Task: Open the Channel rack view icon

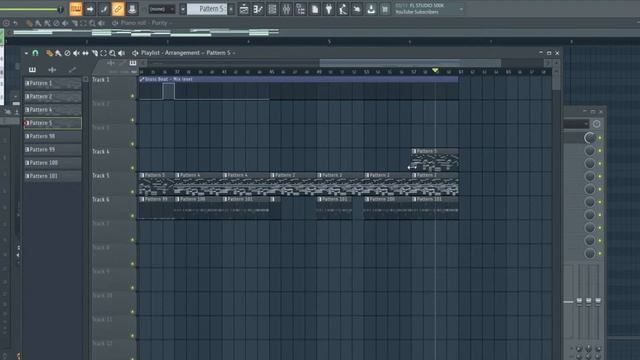Action: tap(272, 9)
